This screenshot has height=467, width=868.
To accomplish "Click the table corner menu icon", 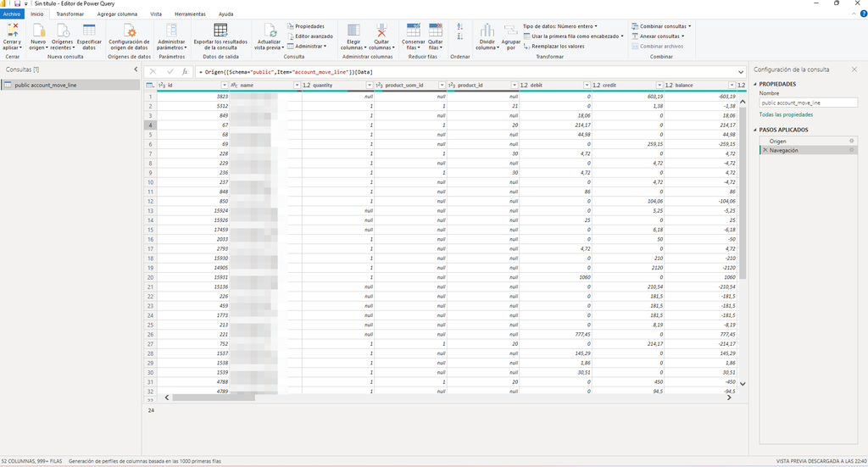I will pos(149,86).
